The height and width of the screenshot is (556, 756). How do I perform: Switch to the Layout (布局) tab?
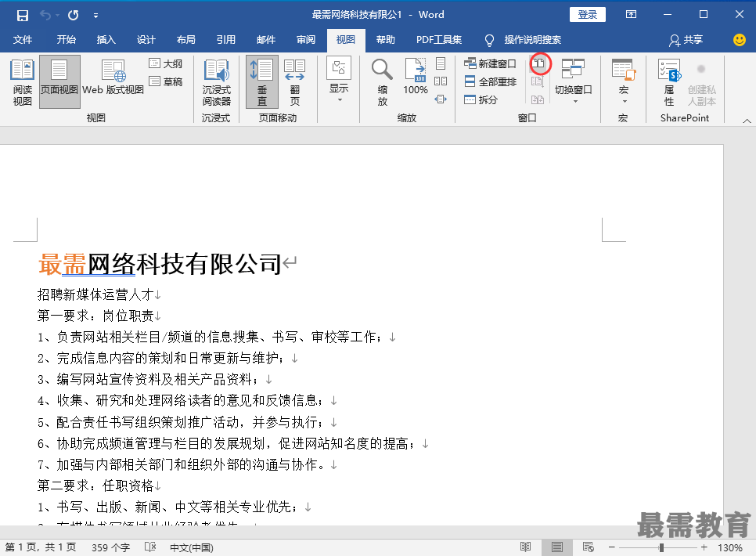click(186, 40)
